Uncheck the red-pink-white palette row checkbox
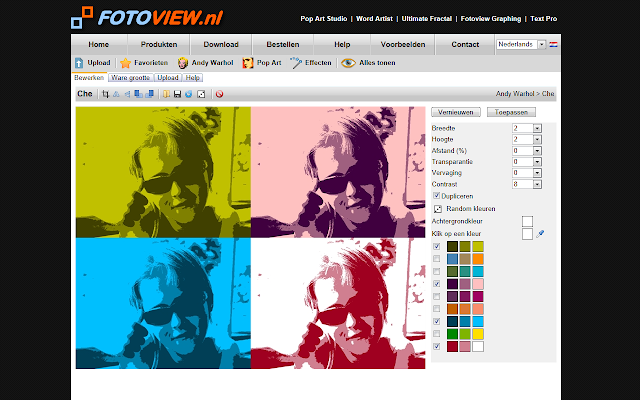640x400 pixels. pyautogui.click(x=437, y=347)
